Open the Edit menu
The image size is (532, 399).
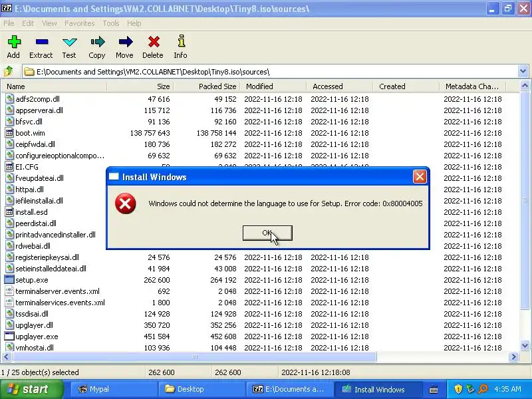click(x=28, y=23)
